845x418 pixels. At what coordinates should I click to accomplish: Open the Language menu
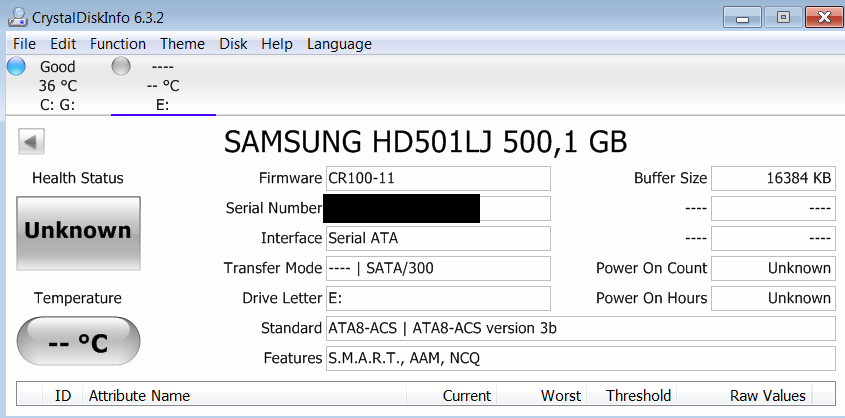point(340,44)
